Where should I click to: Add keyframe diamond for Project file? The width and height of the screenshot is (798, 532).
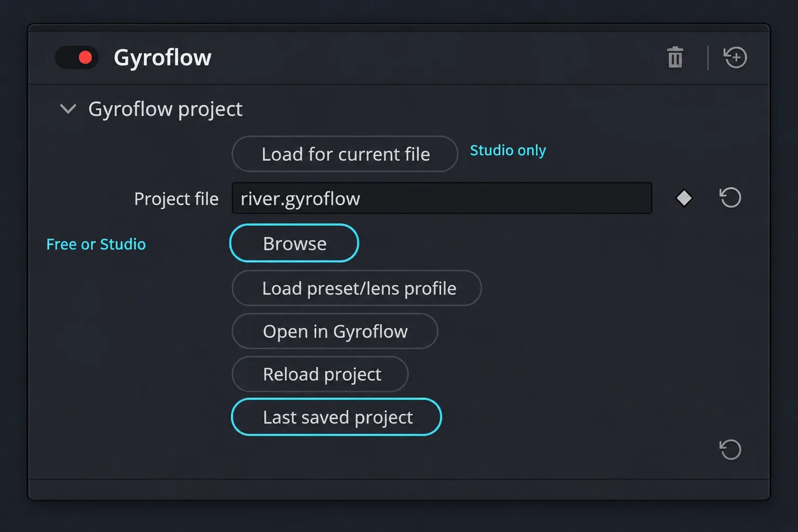point(684,198)
